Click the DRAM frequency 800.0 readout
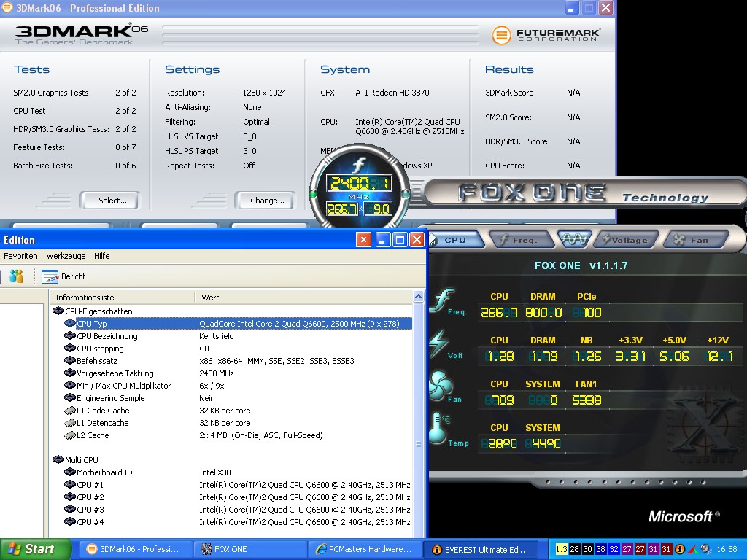Viewport: 747px width, 560px height. point(543,312)
